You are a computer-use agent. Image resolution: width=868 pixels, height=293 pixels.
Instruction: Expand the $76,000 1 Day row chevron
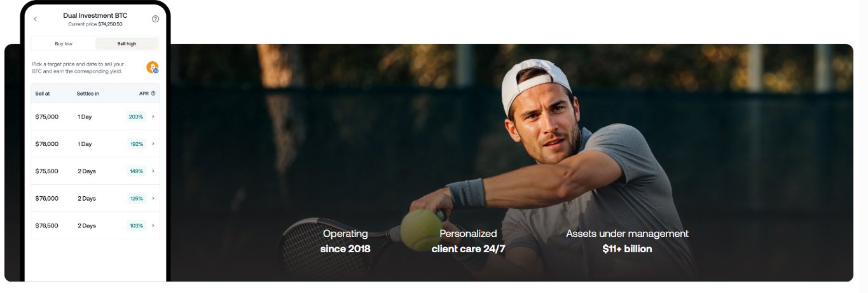[x=153, y=144]
